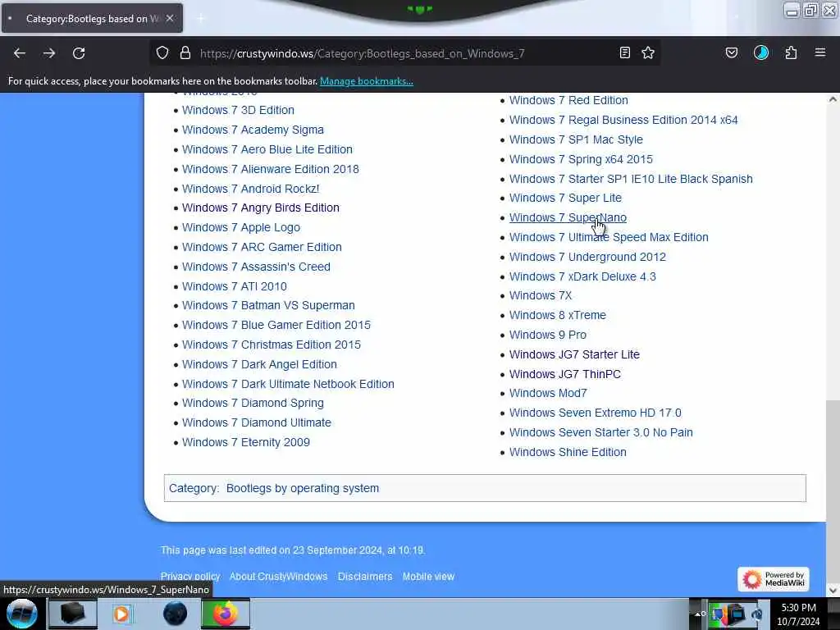Viewport: 840px width, 630px height.
Task: Open Windows 7 SuperNano link
Action: 568,218
